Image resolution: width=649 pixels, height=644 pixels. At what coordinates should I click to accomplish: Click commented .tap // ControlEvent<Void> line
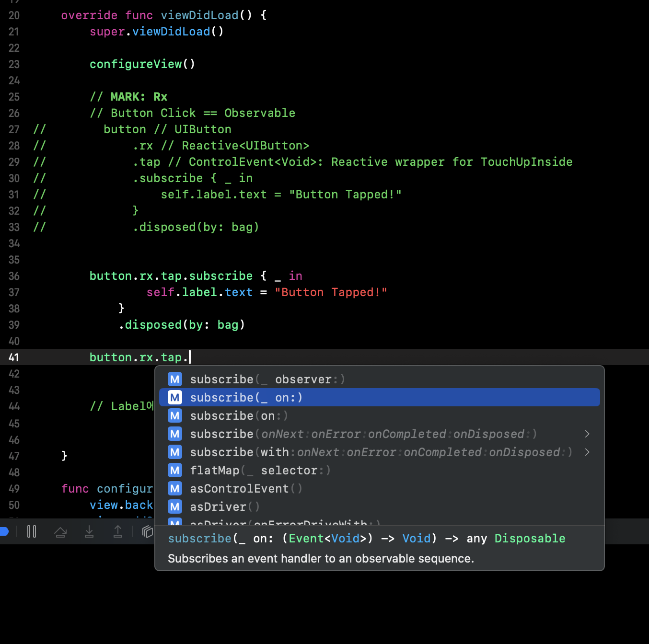pos(352,162)
